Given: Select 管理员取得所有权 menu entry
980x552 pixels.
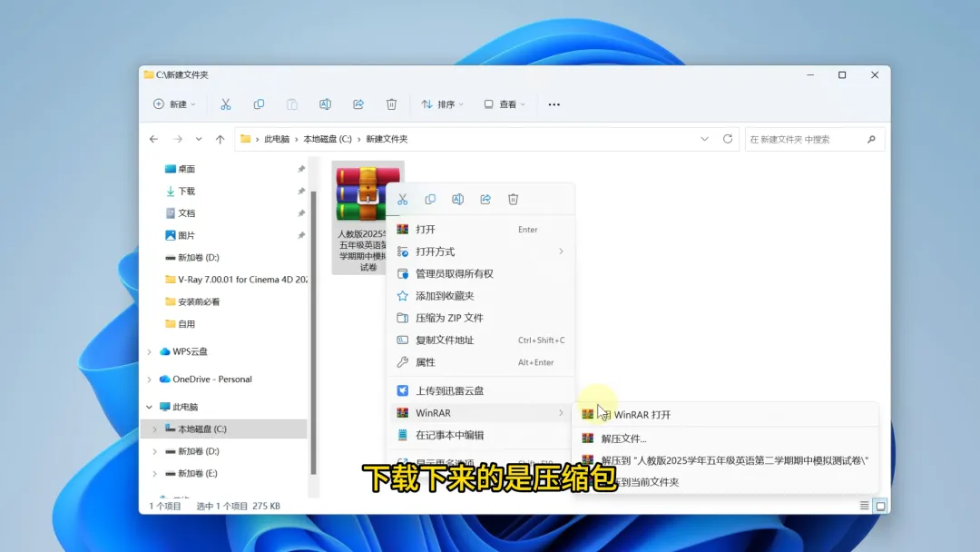Looking at the screenshot, I should [x=481, y=274].
